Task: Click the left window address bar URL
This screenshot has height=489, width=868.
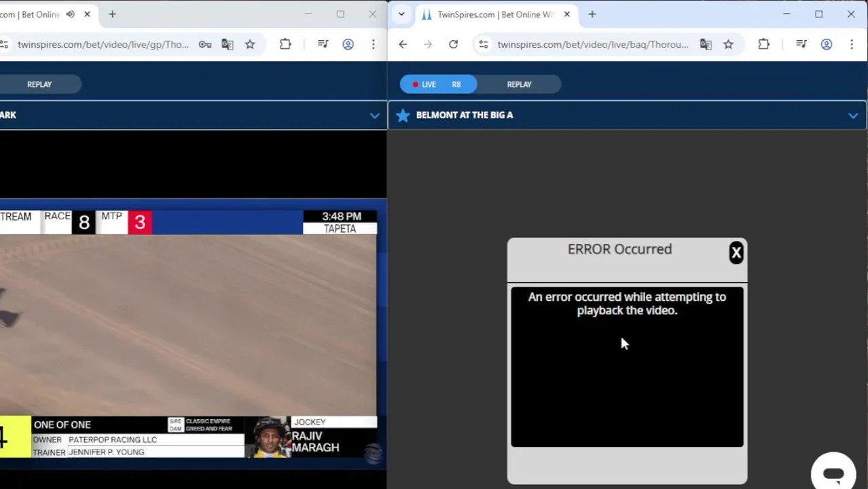Action: (x=103, y=44)
